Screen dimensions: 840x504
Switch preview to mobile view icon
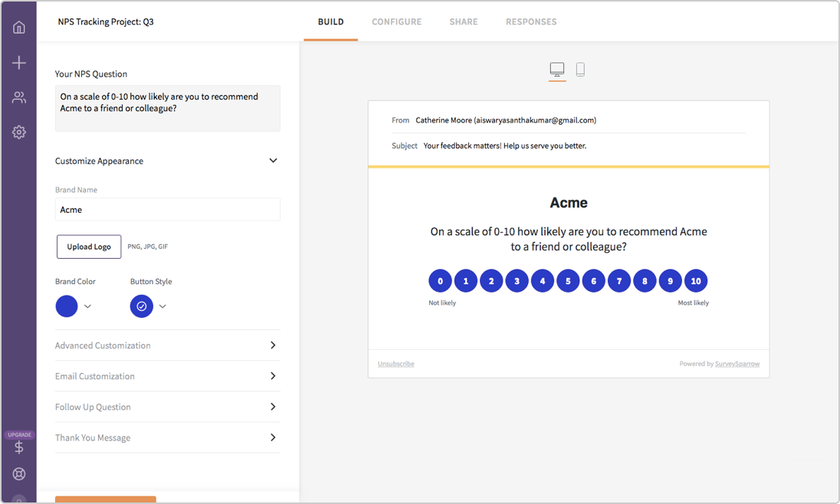coord(581,69)
